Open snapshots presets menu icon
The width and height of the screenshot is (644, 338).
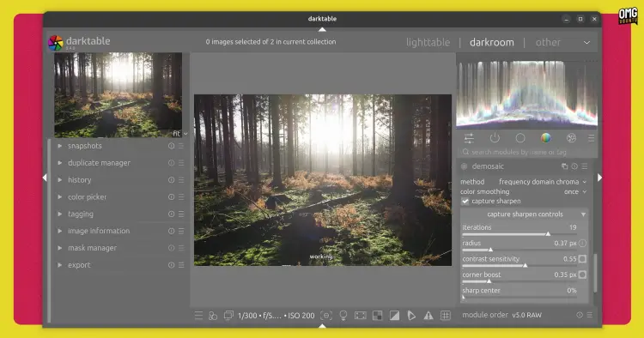click(181, 146)
